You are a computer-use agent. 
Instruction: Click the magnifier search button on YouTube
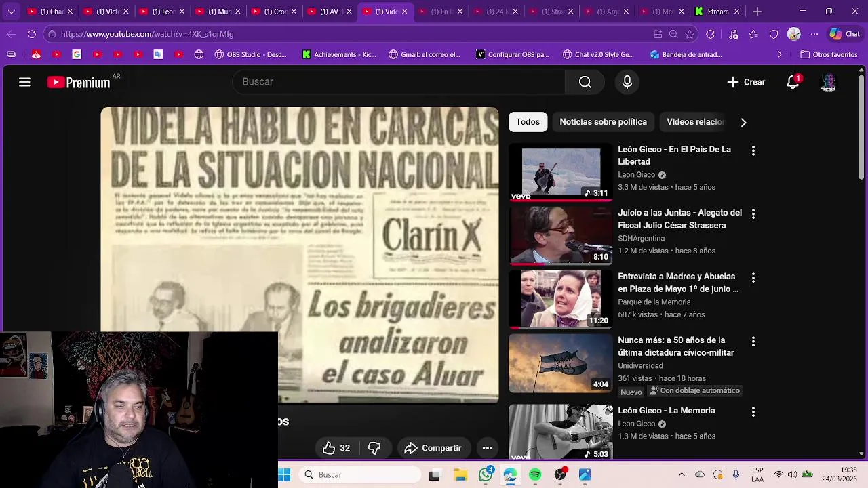pos(585,82)
